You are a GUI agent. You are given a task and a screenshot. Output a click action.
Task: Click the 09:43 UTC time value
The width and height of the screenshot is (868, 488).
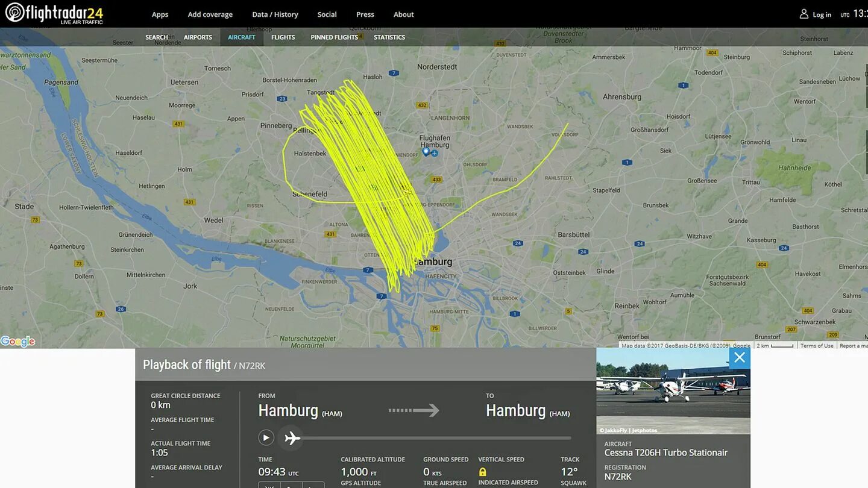[278, 472]
